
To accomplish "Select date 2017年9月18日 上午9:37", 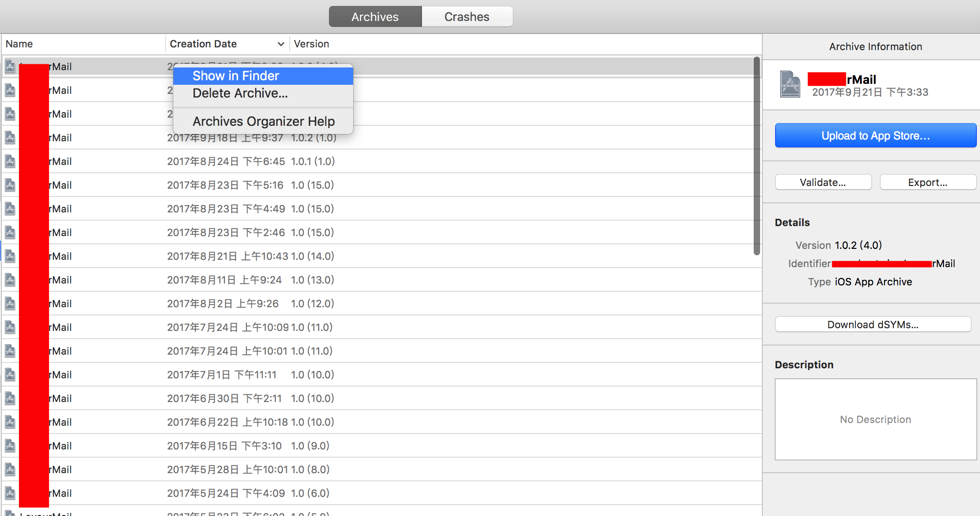I will coord(225,138).
